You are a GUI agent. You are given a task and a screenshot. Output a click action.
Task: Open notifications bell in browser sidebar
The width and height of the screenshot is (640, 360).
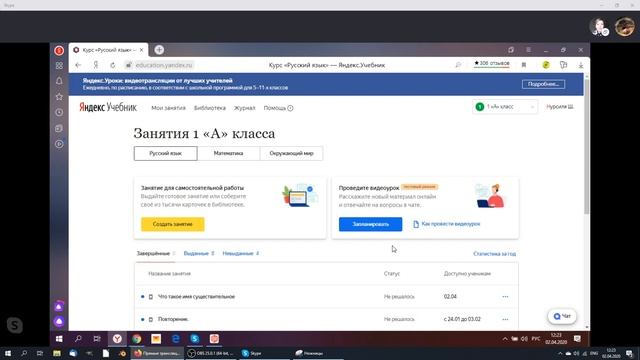59,81
